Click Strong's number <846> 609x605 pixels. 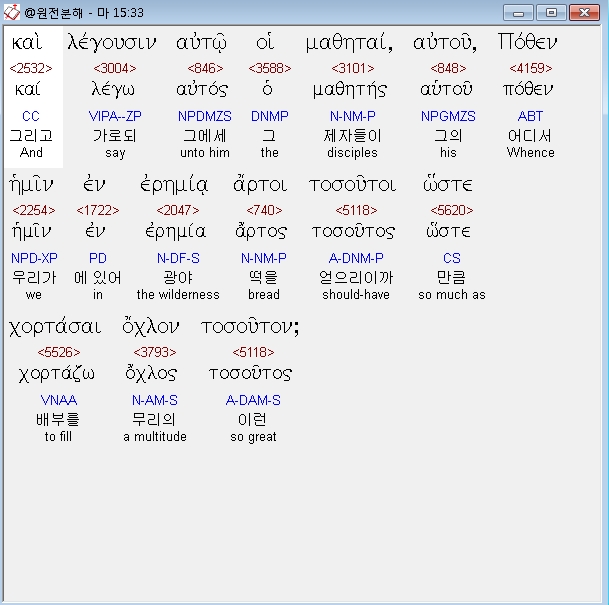click(x=205, y=68)
